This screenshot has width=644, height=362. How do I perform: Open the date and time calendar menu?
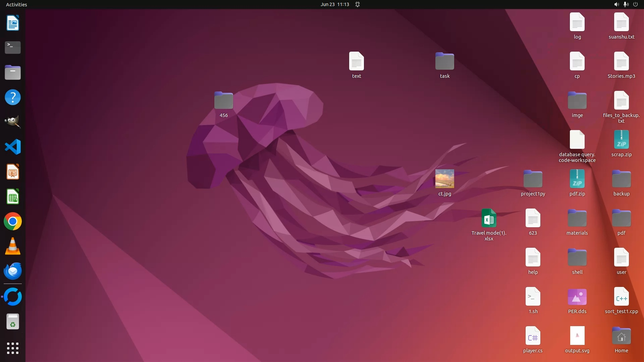pyautogui.click(x=334, y=4)
